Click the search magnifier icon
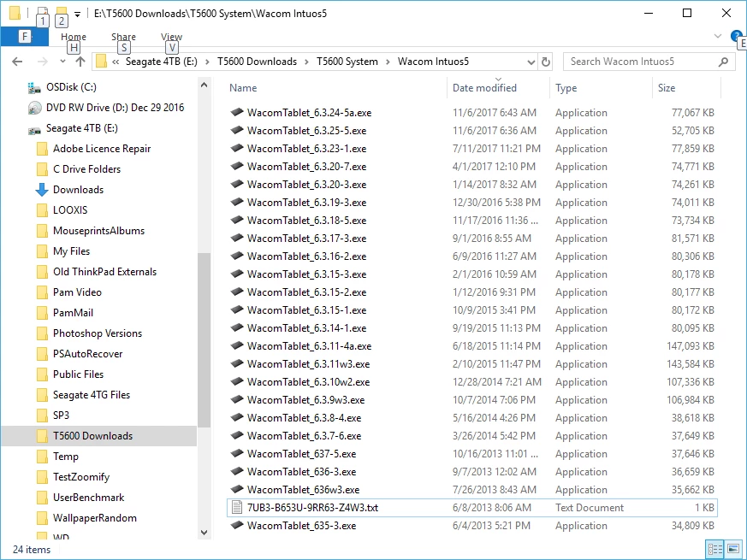Viewport: 747px width, 560px height. (723, 62)
